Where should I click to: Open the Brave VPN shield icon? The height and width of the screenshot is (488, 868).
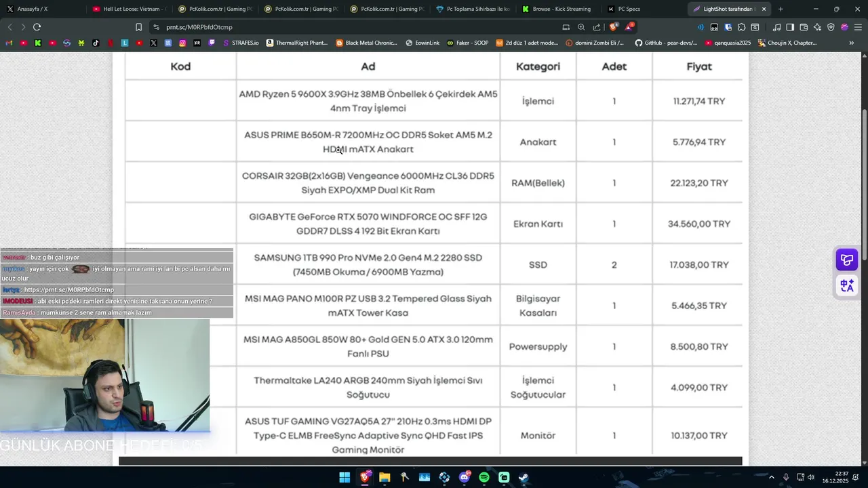[831, 27]
